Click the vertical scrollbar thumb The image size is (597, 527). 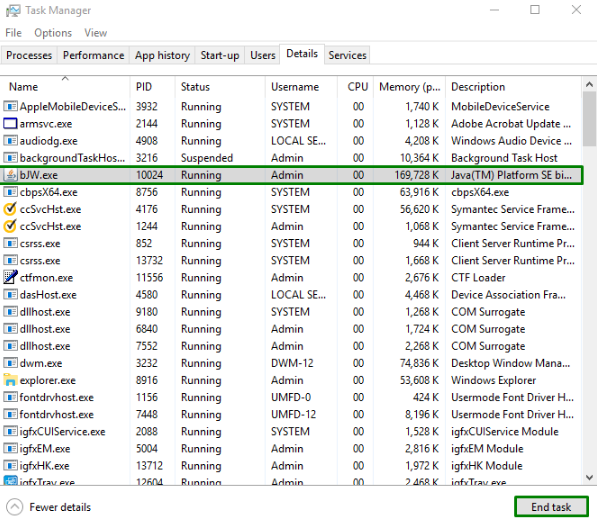pos(589,118)
